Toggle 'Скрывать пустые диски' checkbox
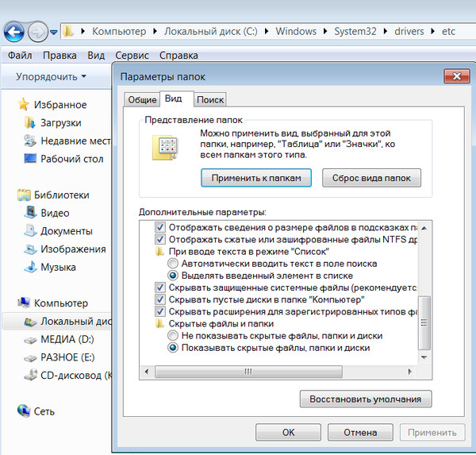Viewport: 476px width, 455px height. point(160,299)
